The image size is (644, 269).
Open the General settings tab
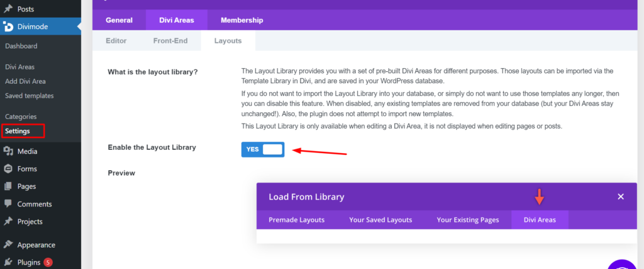pos(119,20)
